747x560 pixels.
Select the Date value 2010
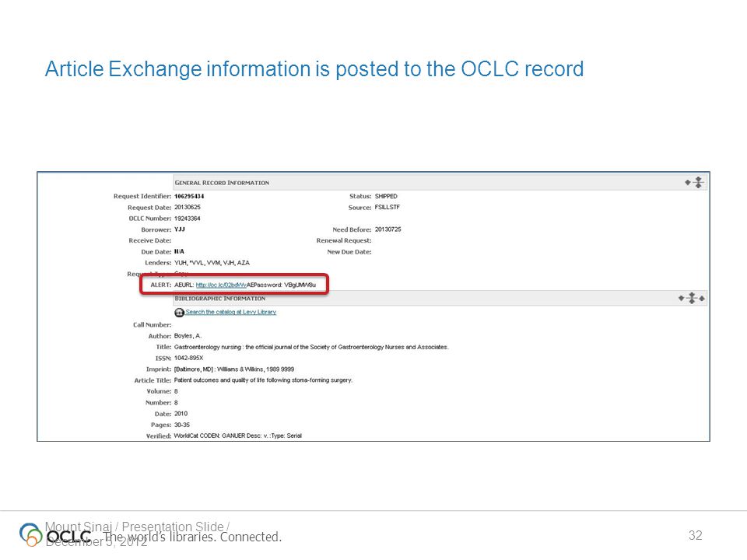point(181,413)
